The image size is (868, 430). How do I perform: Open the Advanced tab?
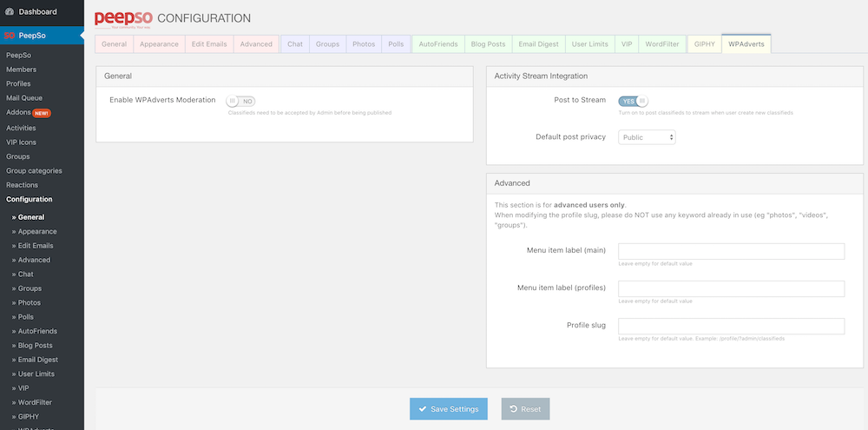pos(256,44)
